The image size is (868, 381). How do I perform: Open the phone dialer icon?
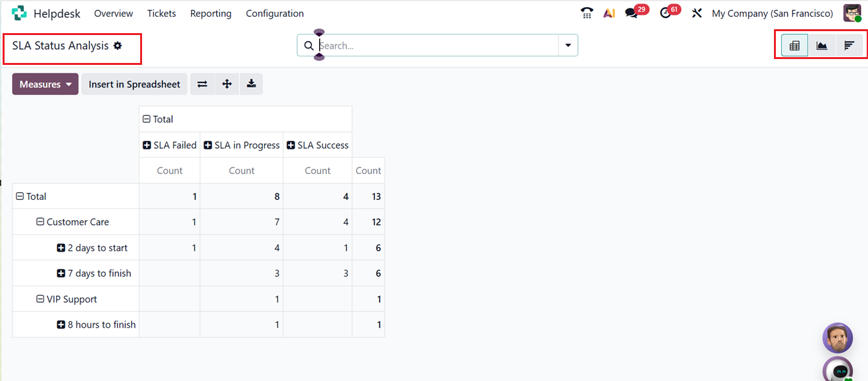587,12
